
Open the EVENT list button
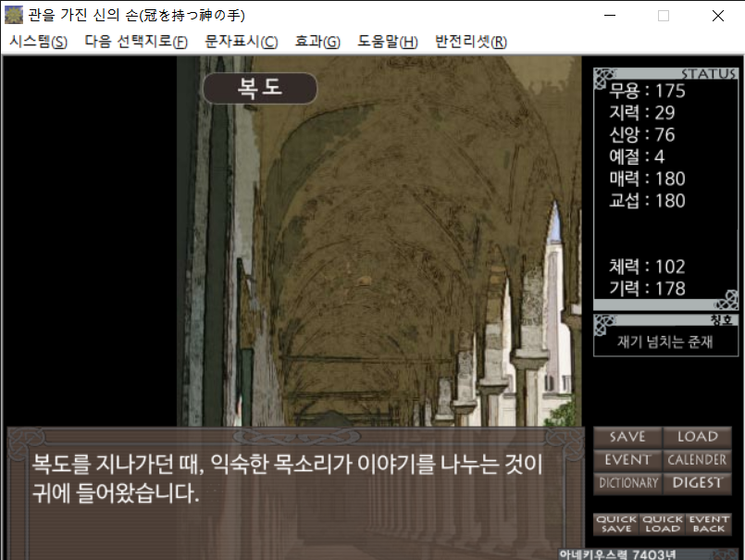tap(627, 460)
